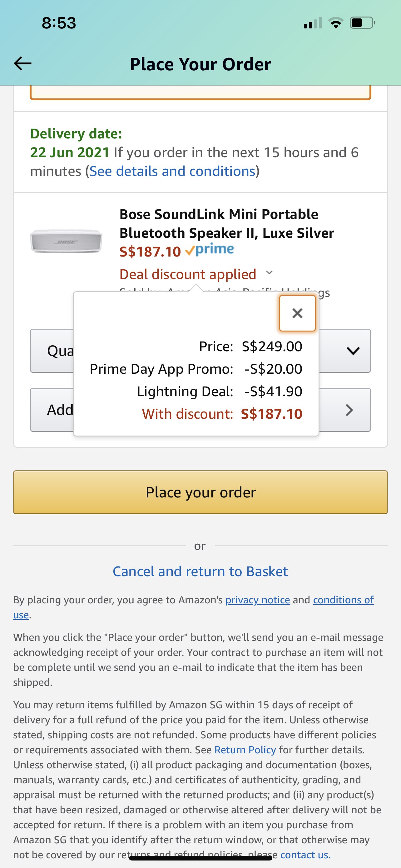Tap the battery status icon
Viewport: 401px width, 868px height.
click(x=362, y=23)
